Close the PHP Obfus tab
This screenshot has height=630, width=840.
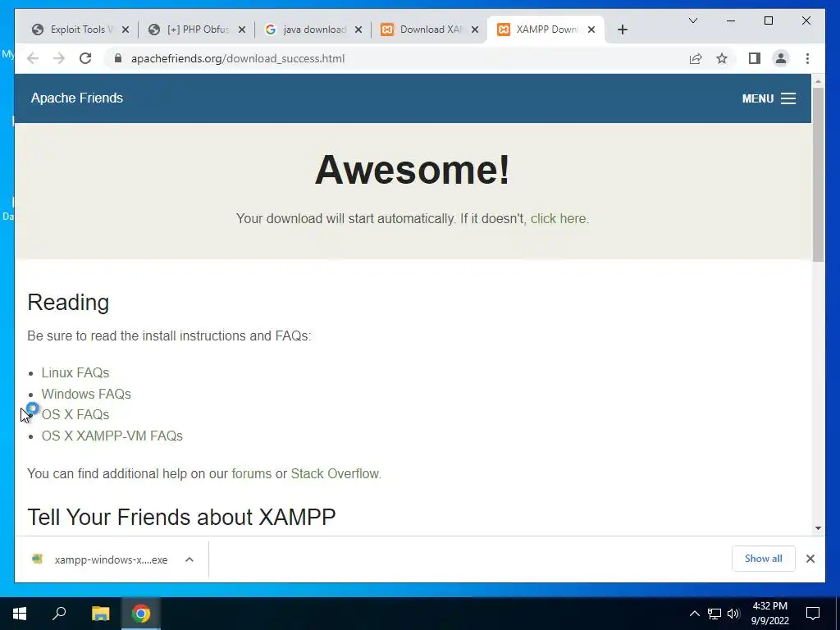click(242, 30)
